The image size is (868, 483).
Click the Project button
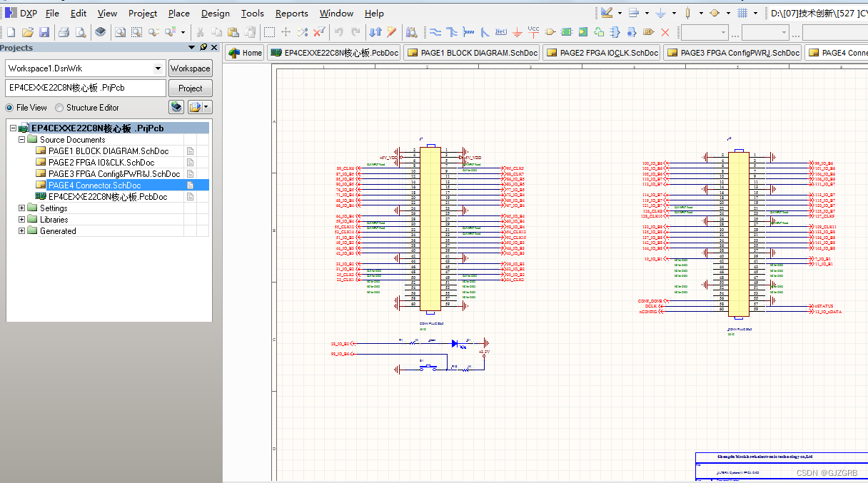(x=190, y=88)
